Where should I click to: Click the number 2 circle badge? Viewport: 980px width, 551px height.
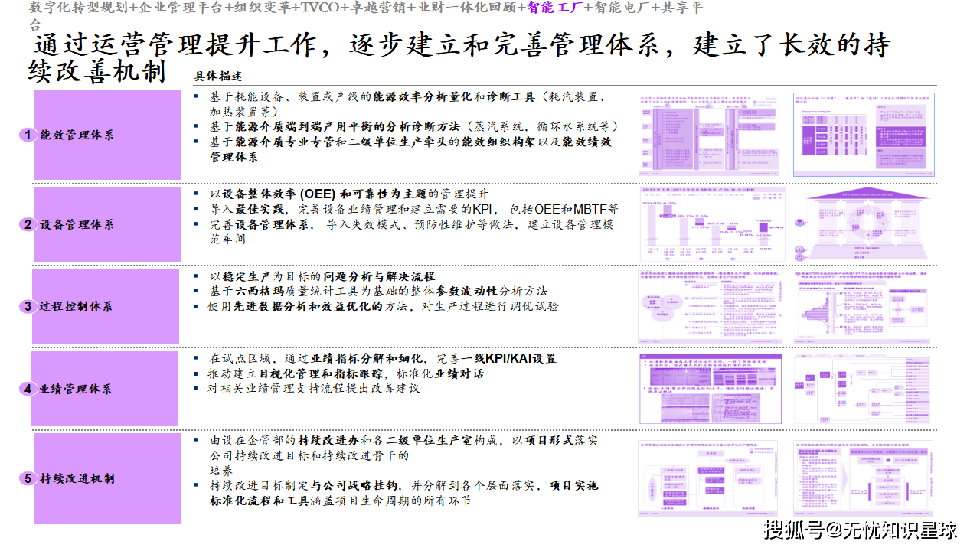(x=28, y=225)
